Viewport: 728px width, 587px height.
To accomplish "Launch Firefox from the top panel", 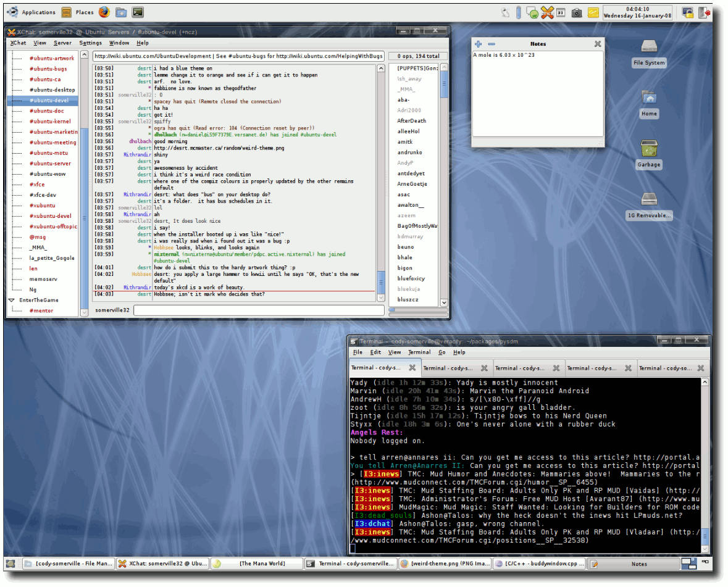I will [x=104, y=12].
